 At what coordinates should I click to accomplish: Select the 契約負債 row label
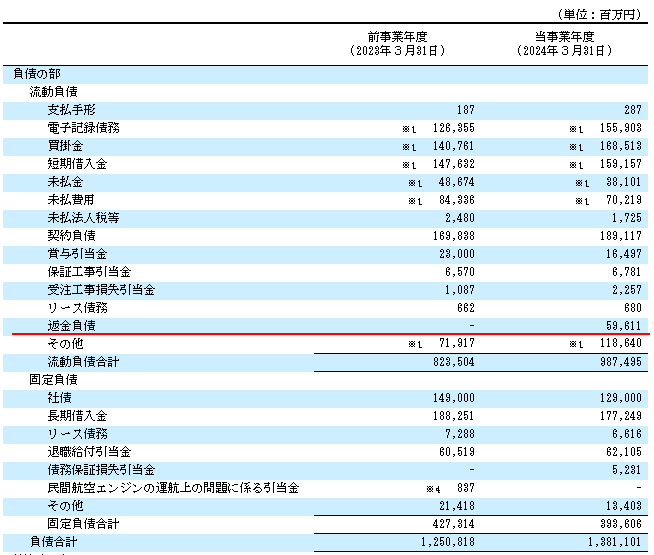(x=70, y=236)
